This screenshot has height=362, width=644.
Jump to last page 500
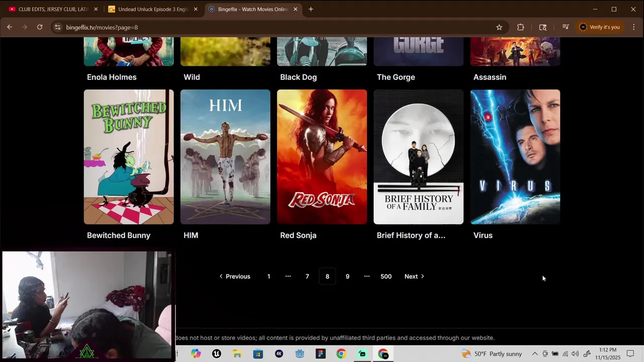pyautogui.click(x=386, y=277)
